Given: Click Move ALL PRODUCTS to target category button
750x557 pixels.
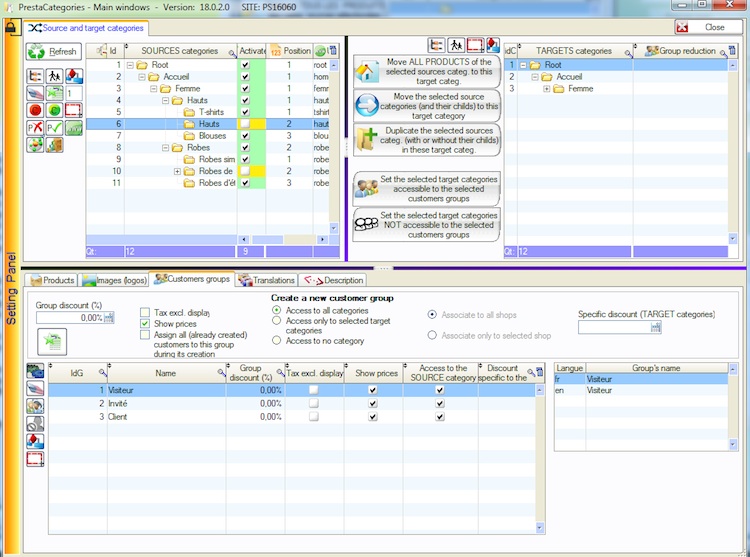Looking at the screenshot, I should (x=427, y=72).
